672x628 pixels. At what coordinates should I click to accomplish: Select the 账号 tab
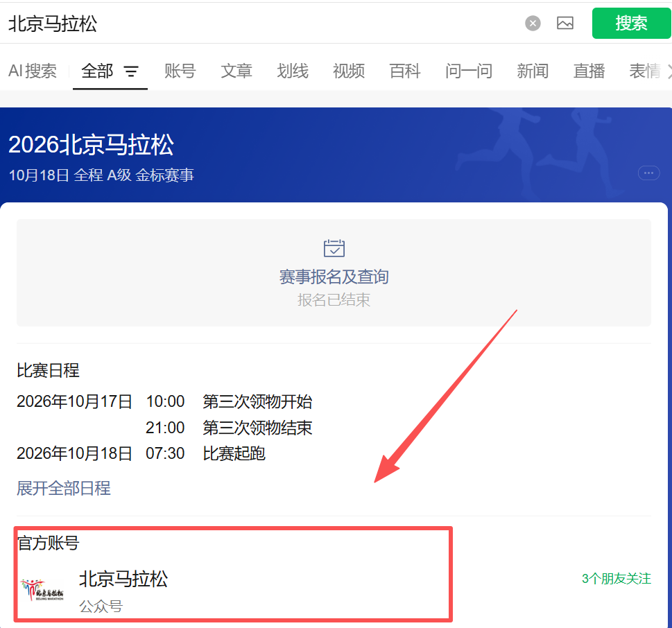click(x=180, y=71)
